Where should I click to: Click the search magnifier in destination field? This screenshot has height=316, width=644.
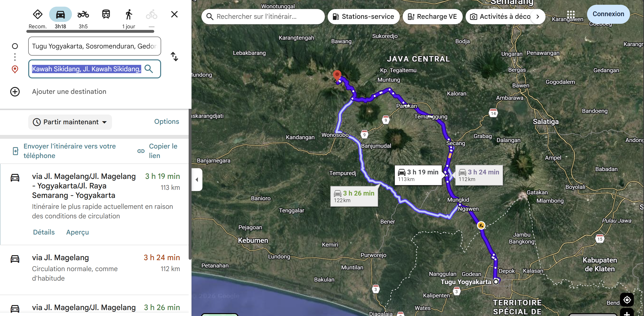(x=149, y=69)
